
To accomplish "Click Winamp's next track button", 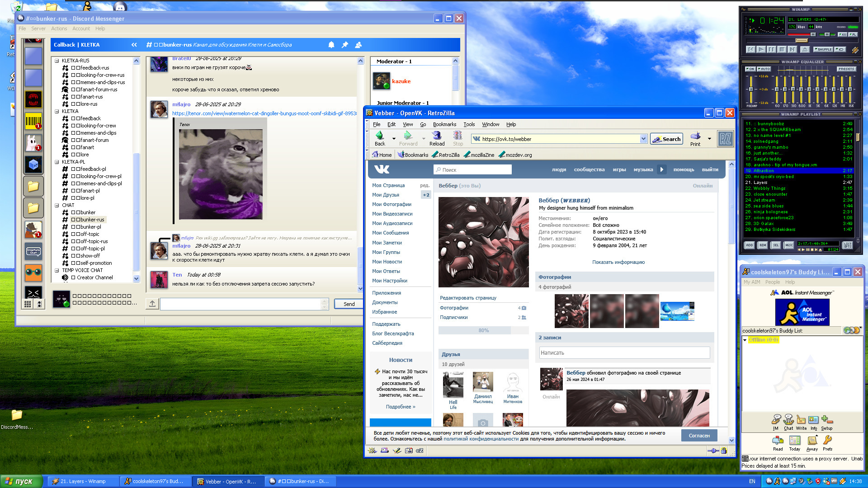I will click(792, 49).
